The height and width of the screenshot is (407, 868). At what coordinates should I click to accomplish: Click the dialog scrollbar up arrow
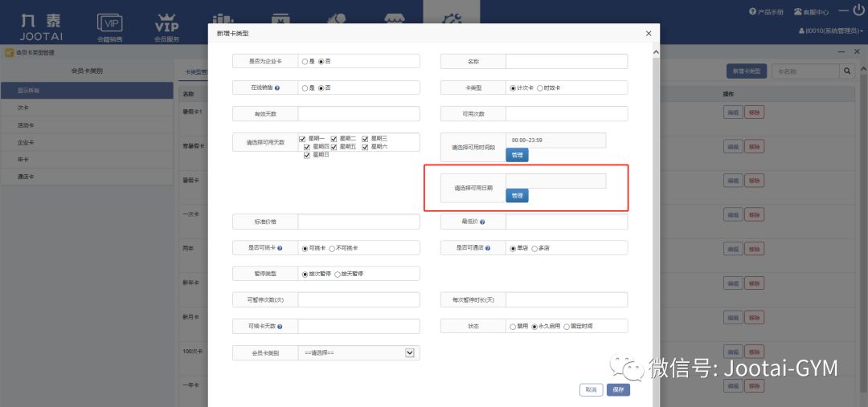(x=656, y=52)
